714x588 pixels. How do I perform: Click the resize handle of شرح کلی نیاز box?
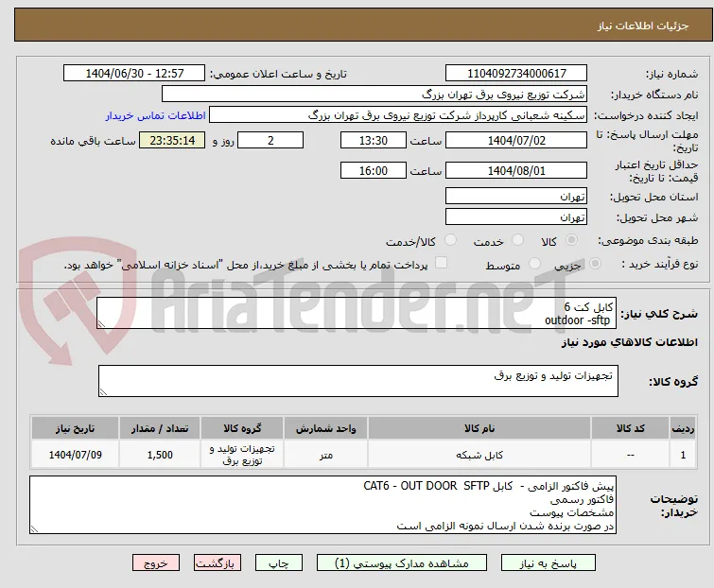(101, 324)
